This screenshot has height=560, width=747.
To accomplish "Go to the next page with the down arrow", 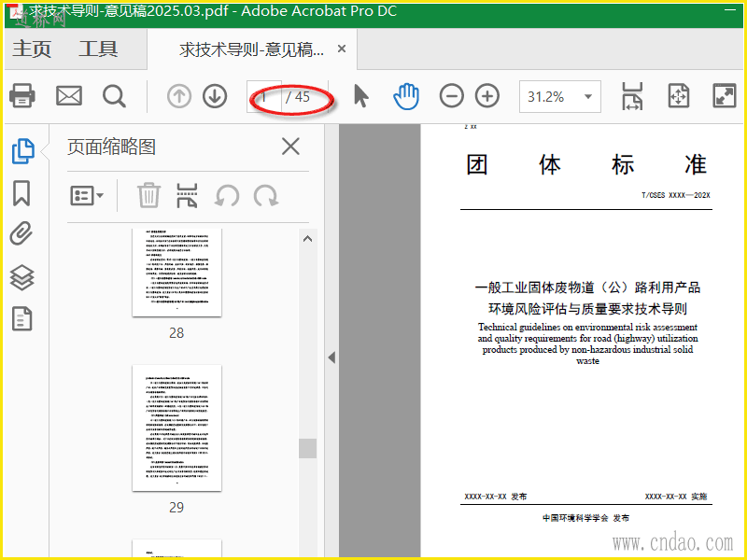I will click(x=215, y=96).
